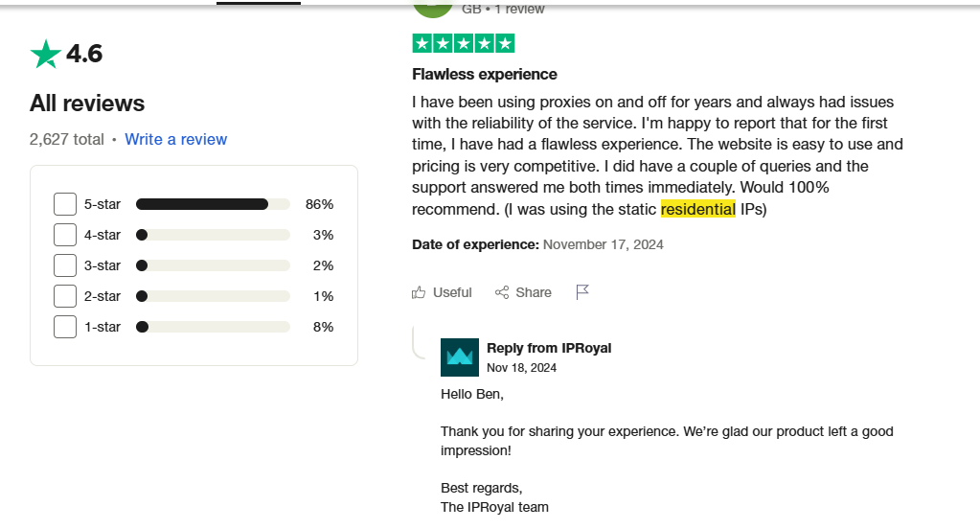
Task: Flag the review with the flag icon
Action: tap(581, 292)
